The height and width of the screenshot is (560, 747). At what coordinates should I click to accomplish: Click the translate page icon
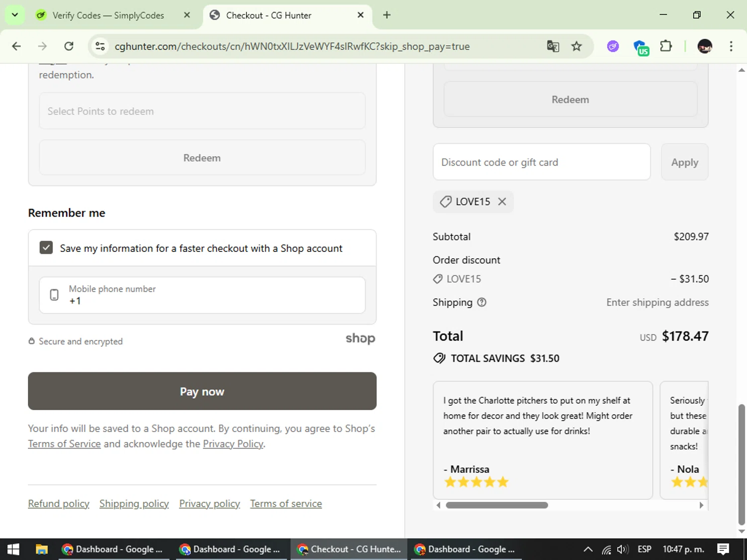point(553,46)
